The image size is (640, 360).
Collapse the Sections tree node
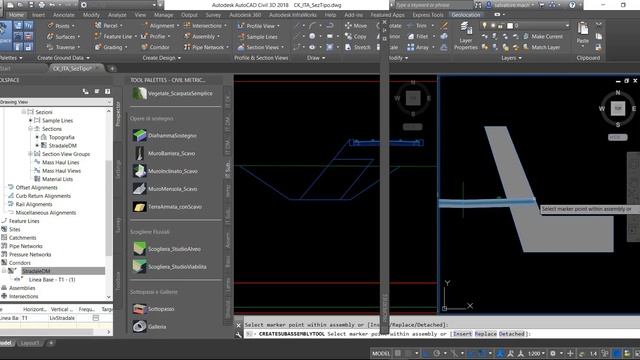tap(30, 129)
